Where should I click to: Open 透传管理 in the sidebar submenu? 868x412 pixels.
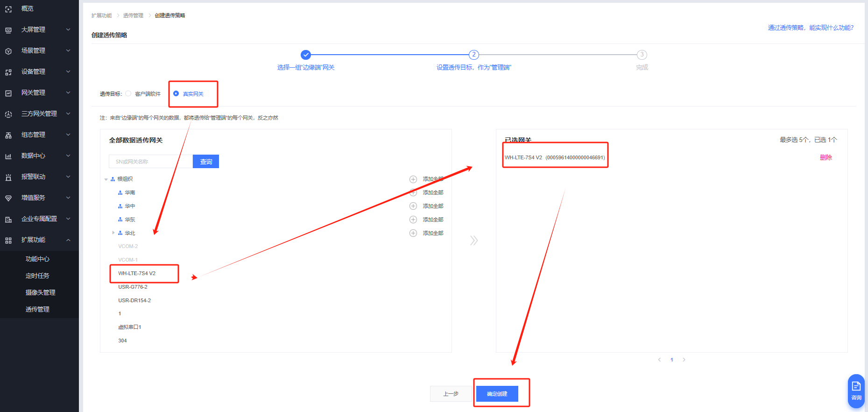(37, 309)
